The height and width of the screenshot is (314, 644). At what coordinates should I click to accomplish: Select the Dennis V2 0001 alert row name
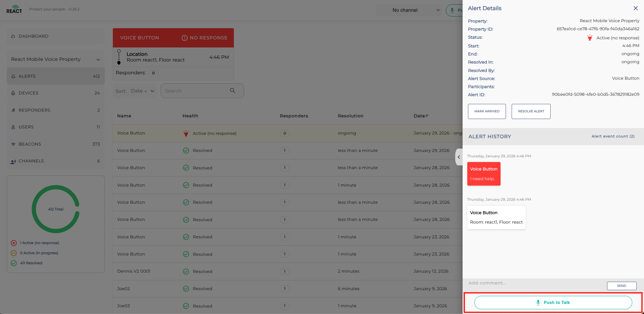[x=134, y=271]
